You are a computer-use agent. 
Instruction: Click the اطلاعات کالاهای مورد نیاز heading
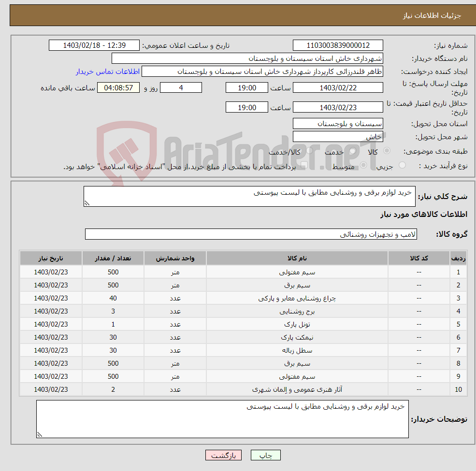[424, 214]
